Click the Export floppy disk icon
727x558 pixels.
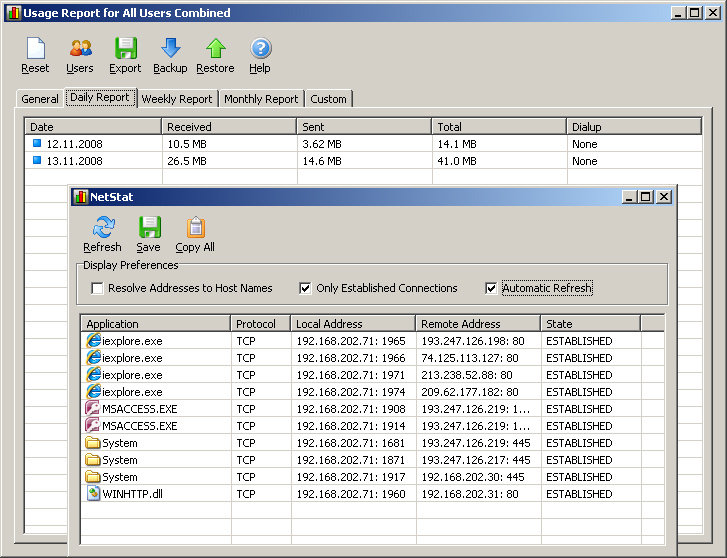coord(126,48)
